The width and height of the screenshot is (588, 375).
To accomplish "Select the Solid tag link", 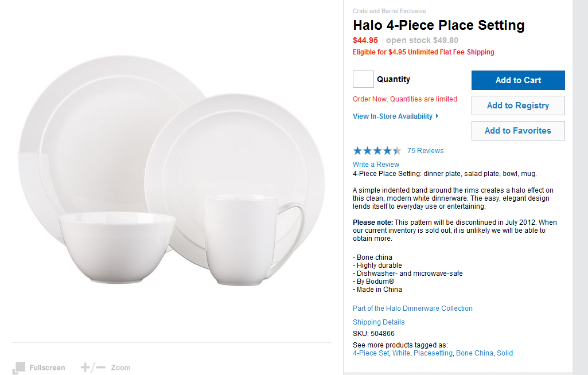I will pos(505,353).
